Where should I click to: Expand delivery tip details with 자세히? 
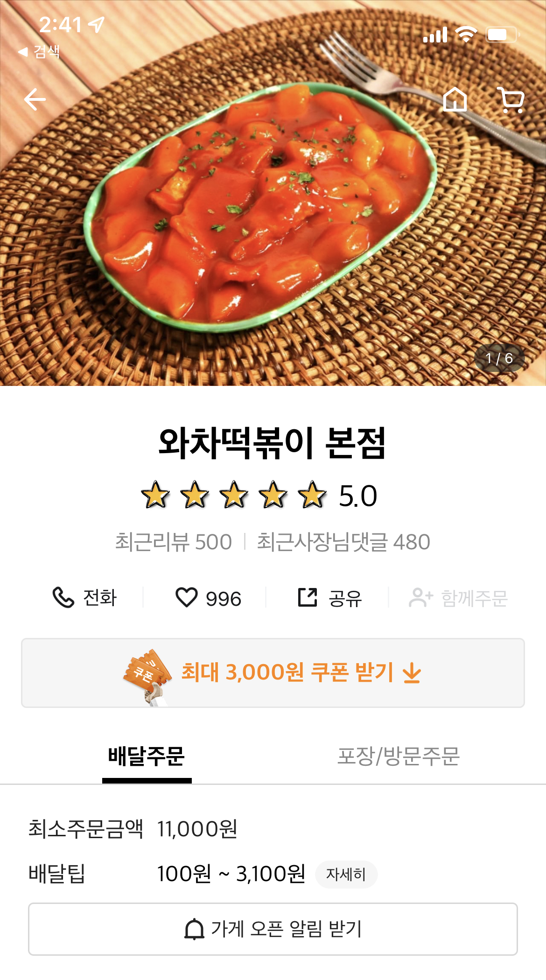coord(346,874)
